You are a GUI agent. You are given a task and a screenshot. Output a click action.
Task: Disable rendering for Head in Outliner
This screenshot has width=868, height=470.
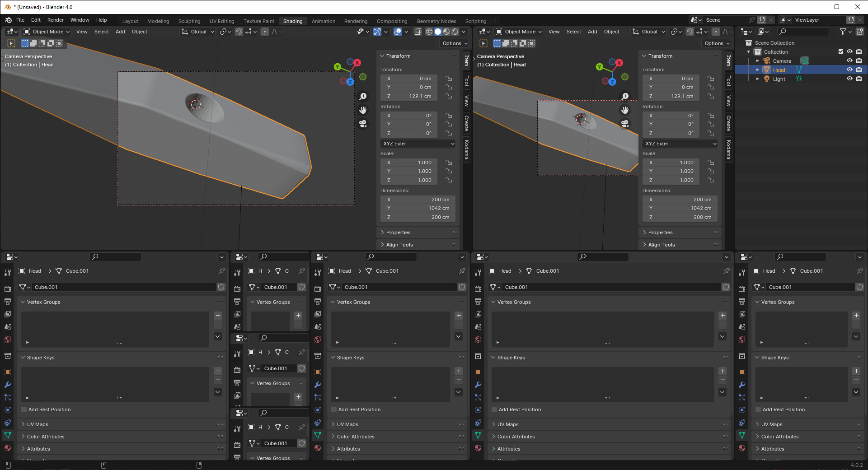(859, 70)
